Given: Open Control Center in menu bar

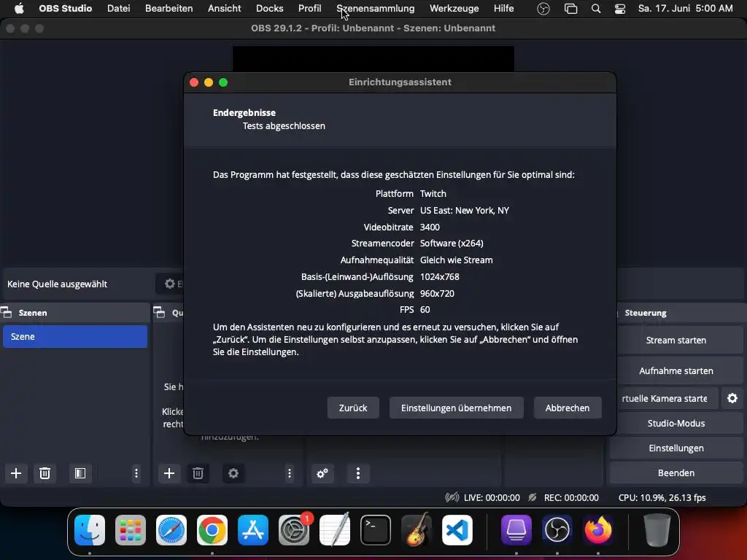Looking at the screenshot, I should pos(620,9).
